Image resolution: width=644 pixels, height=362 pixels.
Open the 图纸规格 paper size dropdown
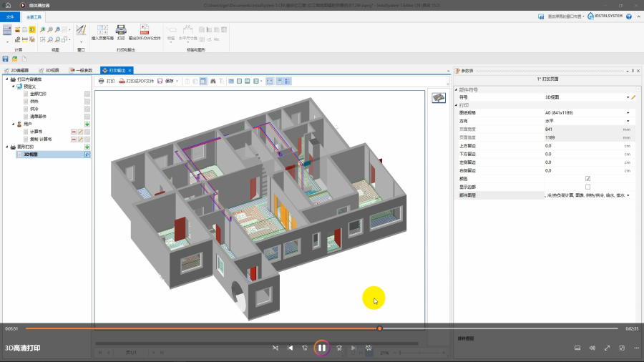tap(628, 113)
